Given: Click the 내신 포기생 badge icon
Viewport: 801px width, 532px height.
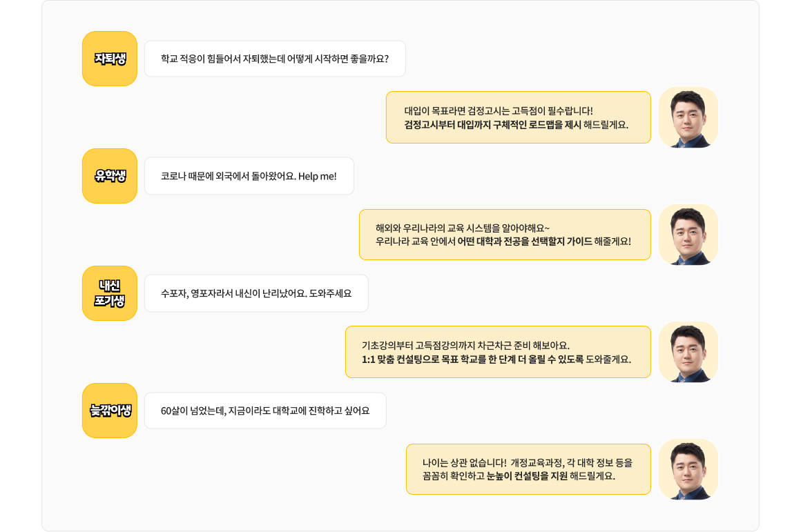Looking at the screenshot, I should pos(110,293).
